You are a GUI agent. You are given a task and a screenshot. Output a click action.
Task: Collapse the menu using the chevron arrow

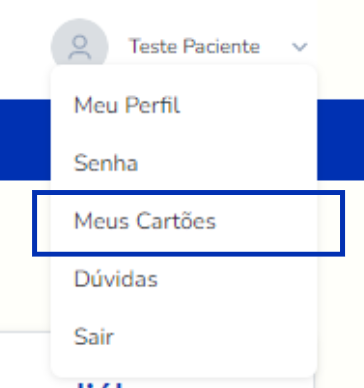(299, 47)
